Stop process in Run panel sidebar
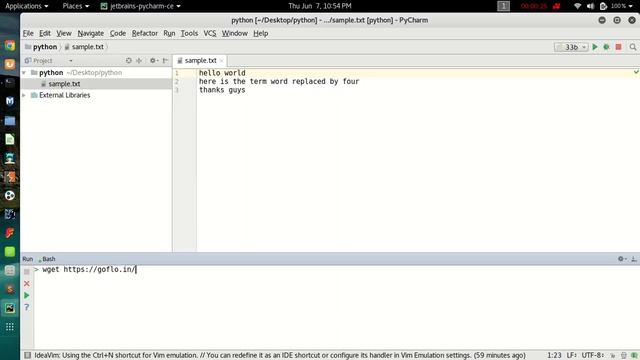Viewport: 640px width, 360px height. pos(27,272)
